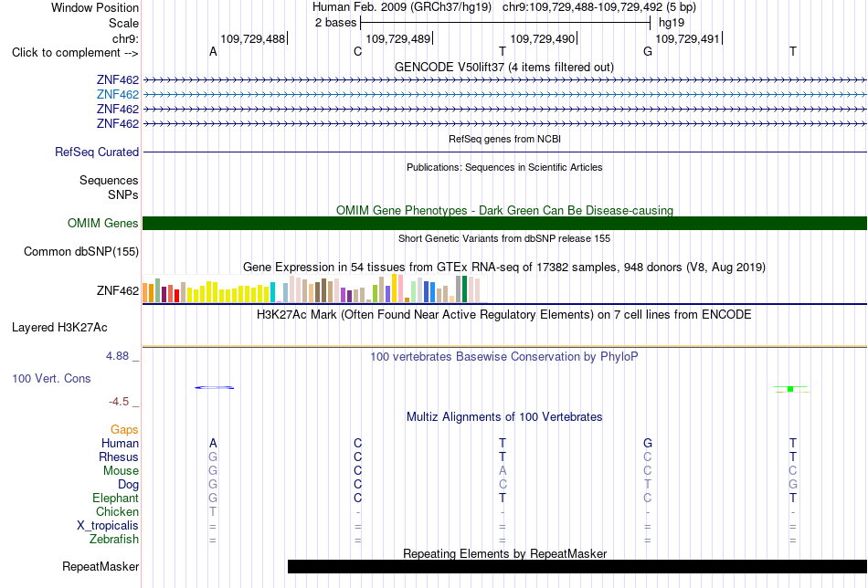
Task: Click base G in the reference sequence row
Action: tap(648, 52)
